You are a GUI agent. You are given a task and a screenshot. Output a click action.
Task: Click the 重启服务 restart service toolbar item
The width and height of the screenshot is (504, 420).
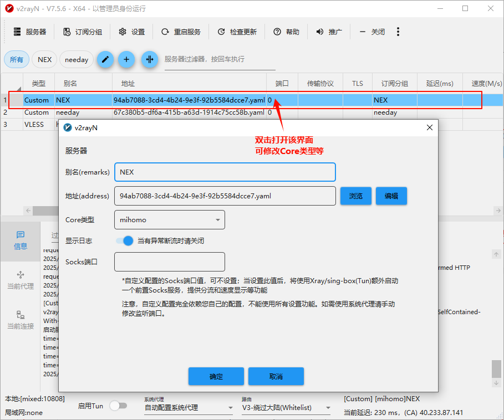[181, 32]
